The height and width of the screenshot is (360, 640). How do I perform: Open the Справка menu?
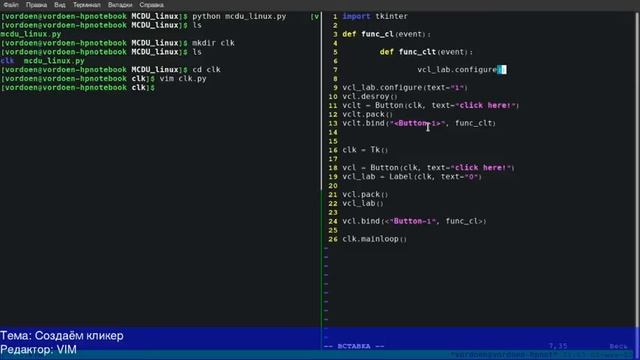click(x=151, y=5)
